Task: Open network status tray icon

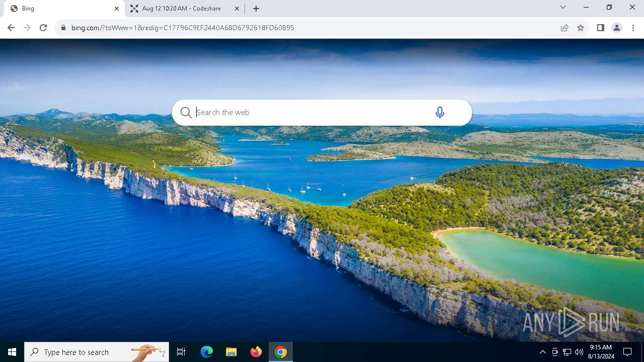Action: 567,352
